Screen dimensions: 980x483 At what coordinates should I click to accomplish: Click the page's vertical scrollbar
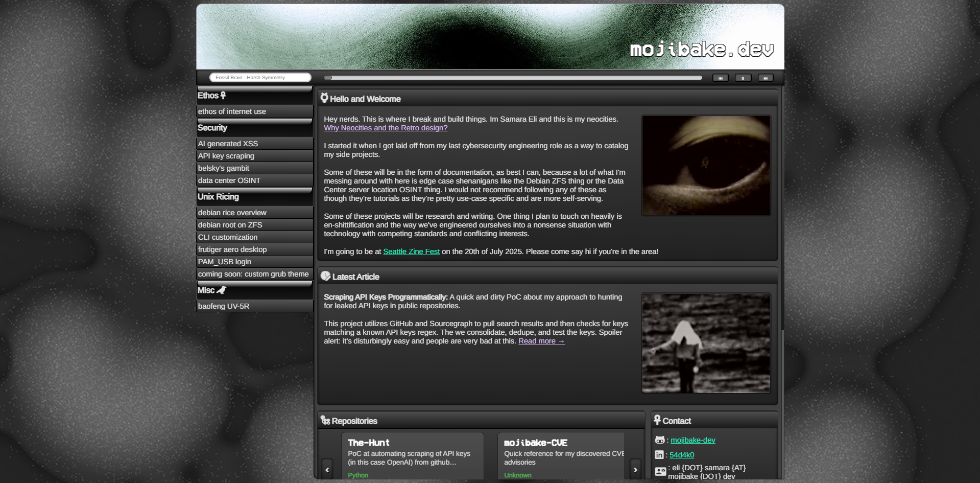coord(782,208)
